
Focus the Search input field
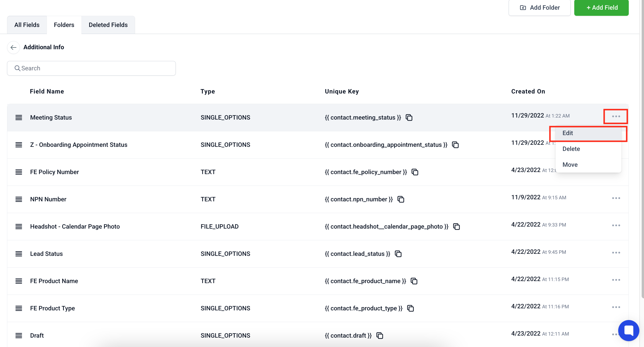(91, 68)
